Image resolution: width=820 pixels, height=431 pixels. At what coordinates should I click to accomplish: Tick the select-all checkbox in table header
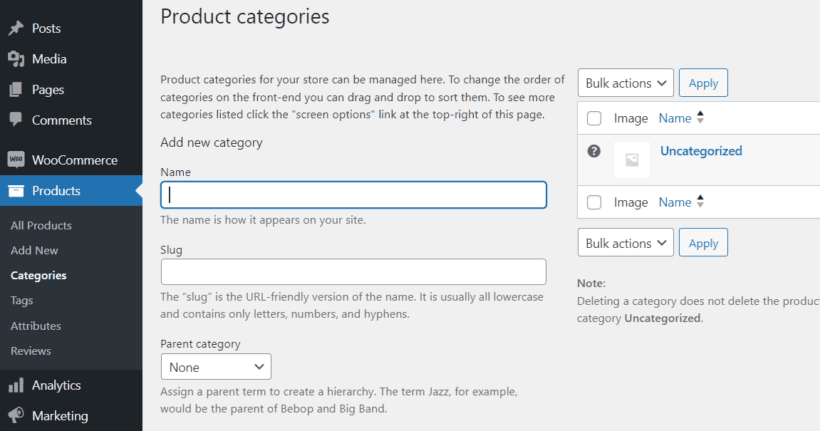coord(594,118)
